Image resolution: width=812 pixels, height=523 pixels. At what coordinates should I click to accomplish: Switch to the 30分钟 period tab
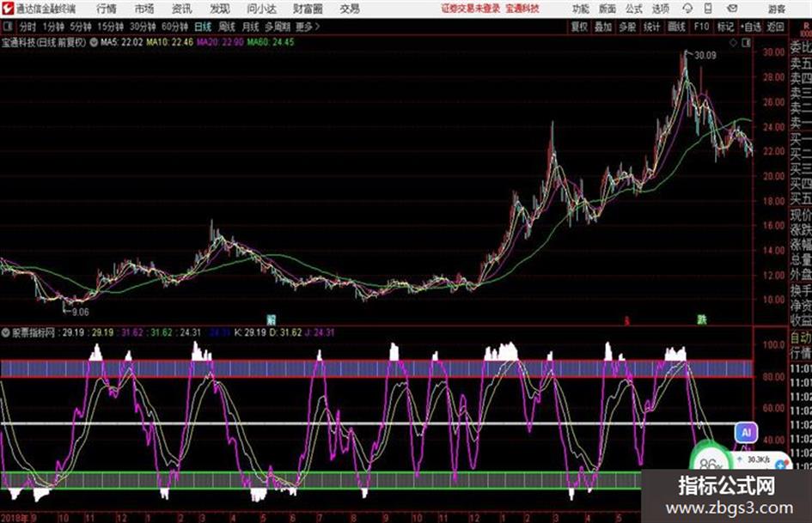143,27
